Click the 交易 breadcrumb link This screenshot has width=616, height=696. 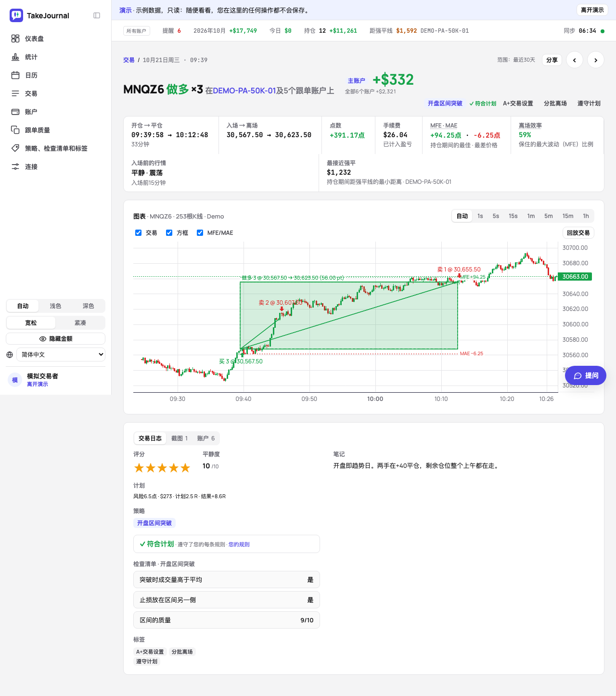(x=129, y=60)
